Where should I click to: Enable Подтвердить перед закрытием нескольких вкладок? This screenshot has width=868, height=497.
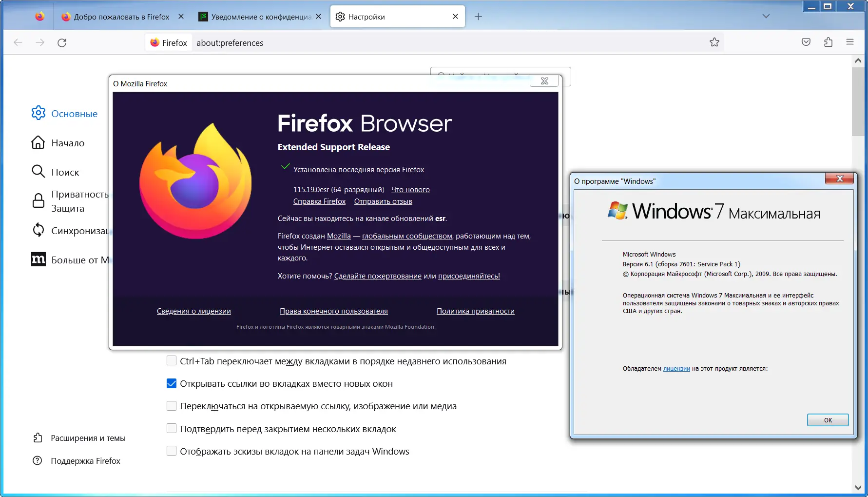[x=172, y=429]
